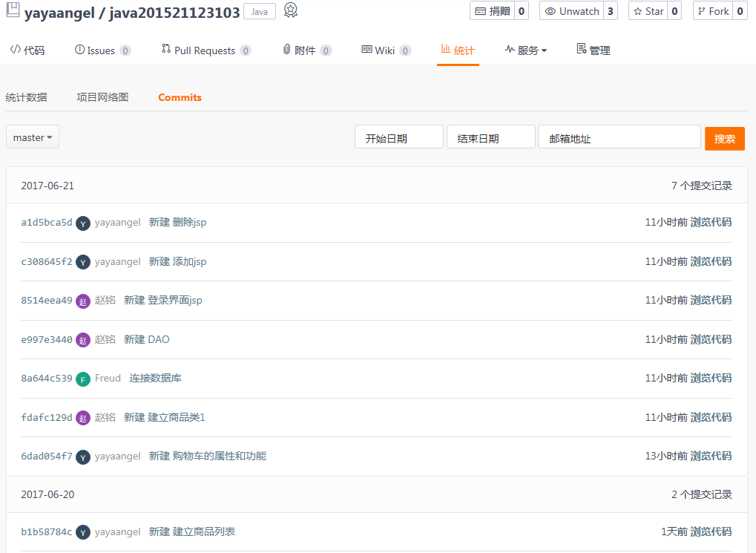Click the recommended badge icon next to Java tag
The height and width of the screenshot is (553, 756).
[290, 10]
